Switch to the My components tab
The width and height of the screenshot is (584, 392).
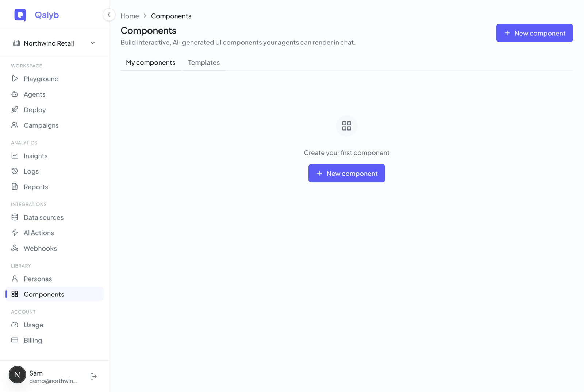(151, 62)
